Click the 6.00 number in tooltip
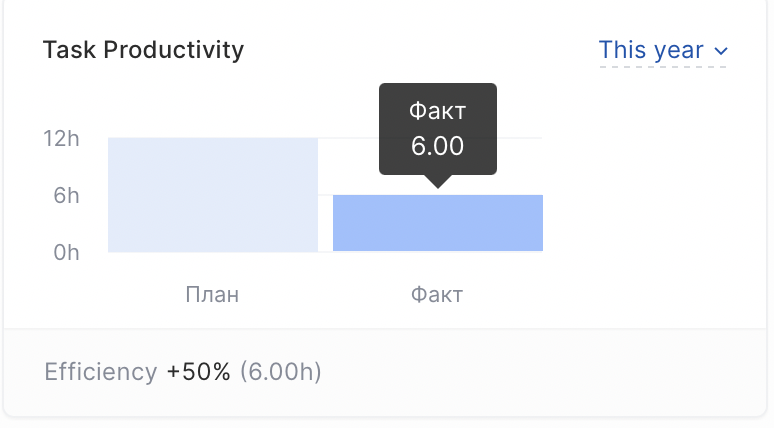Screen dimensions: 774x428 point(437,146)
